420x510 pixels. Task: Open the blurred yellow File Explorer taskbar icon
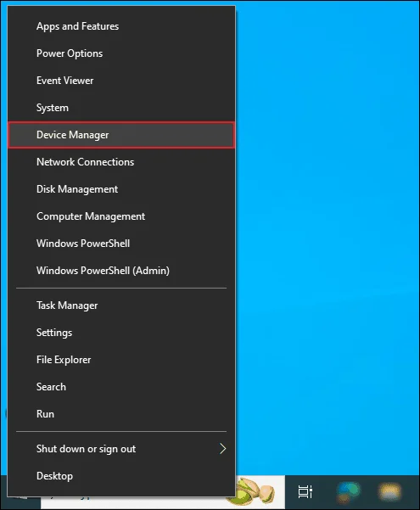(x=389, y=492)
